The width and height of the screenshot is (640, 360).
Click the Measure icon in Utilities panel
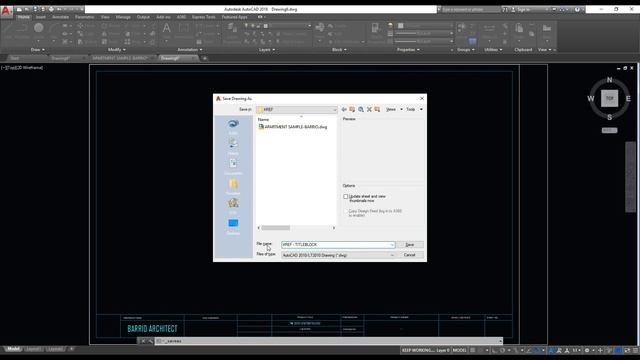point(489,28)
